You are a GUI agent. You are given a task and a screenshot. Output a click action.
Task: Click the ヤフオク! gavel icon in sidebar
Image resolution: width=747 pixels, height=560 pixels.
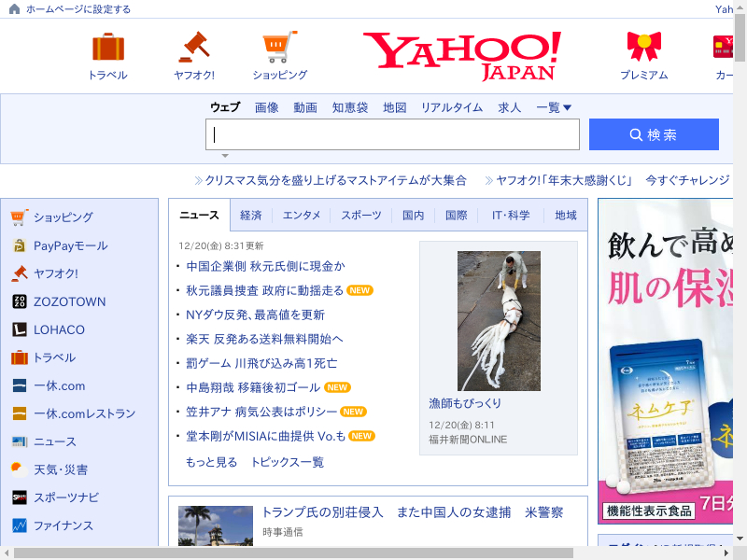coord(19,273)
